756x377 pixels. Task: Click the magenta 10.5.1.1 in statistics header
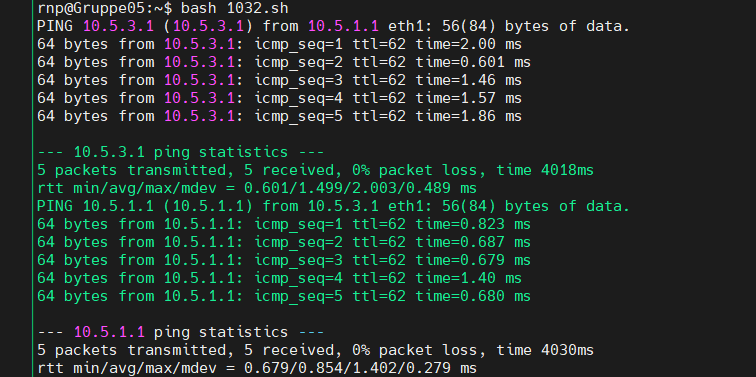coord(109,332)
